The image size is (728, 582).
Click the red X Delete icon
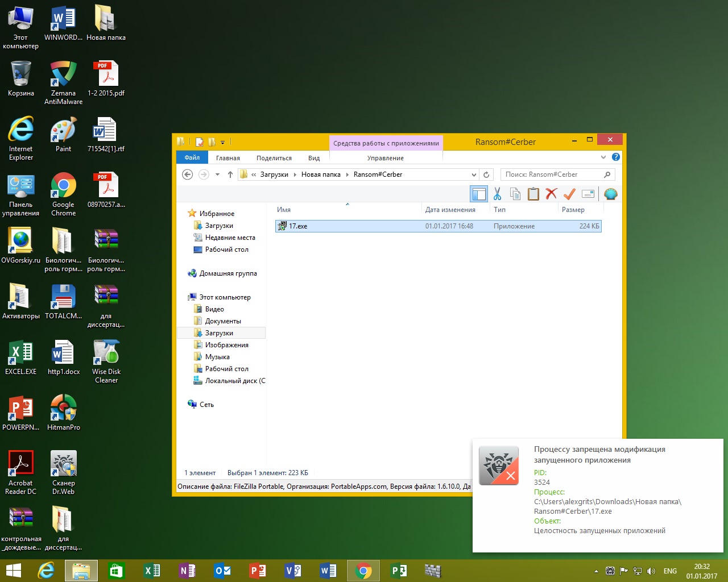551,194
